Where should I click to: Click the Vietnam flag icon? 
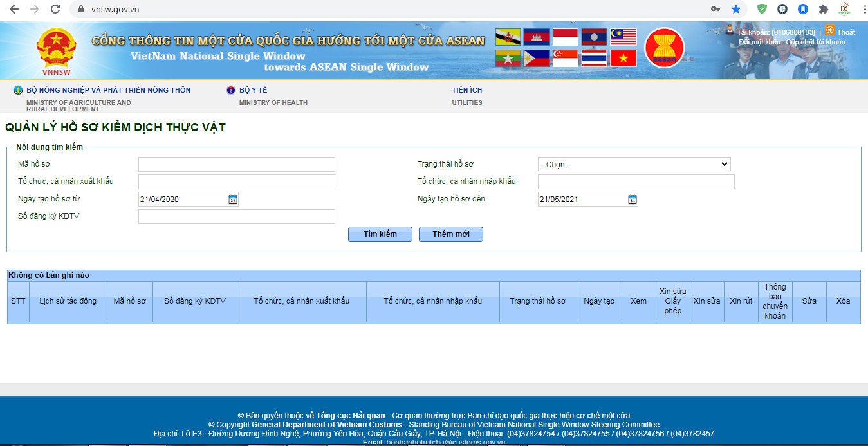point(623,59)
